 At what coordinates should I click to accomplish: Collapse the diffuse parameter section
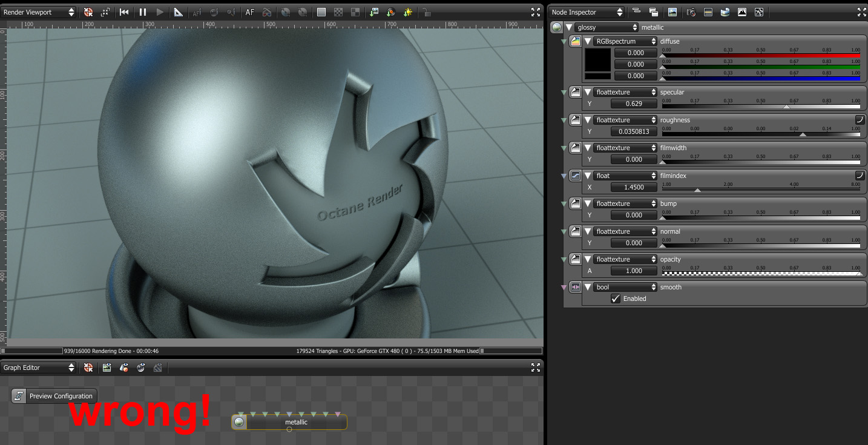pos(587,41)
